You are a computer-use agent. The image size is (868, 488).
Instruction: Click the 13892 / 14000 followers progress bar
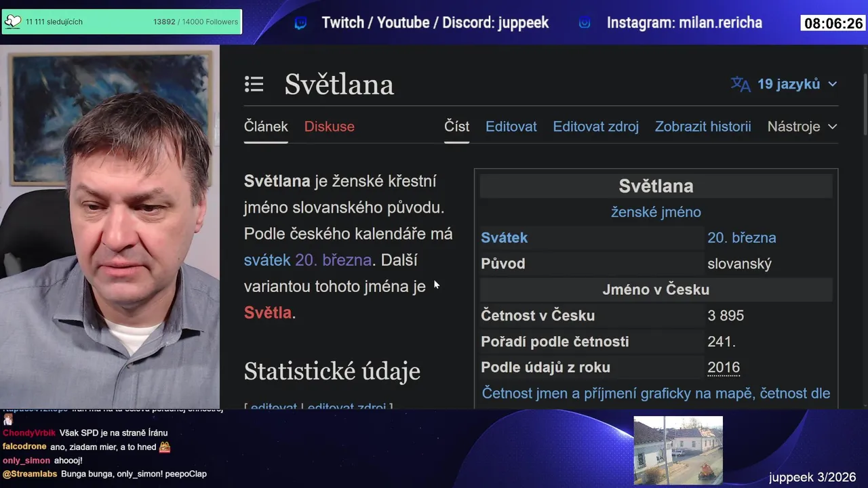pos(122,22)
